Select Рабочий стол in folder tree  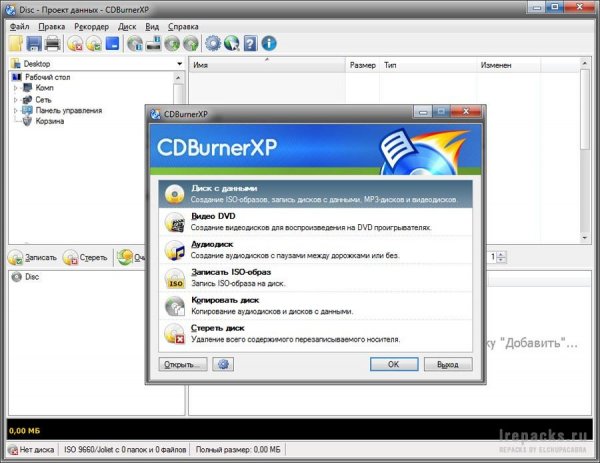pyautogui.click(x=47, y=77)
